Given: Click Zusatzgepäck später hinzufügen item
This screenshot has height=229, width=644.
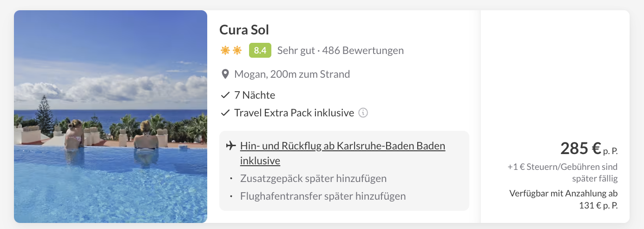Looking at the screenshot, I should (x=313, y=178).
